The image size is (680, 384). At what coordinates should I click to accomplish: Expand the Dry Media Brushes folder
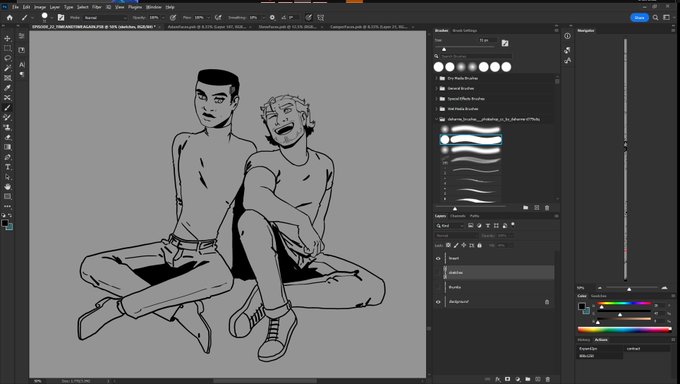coord(436,78)
